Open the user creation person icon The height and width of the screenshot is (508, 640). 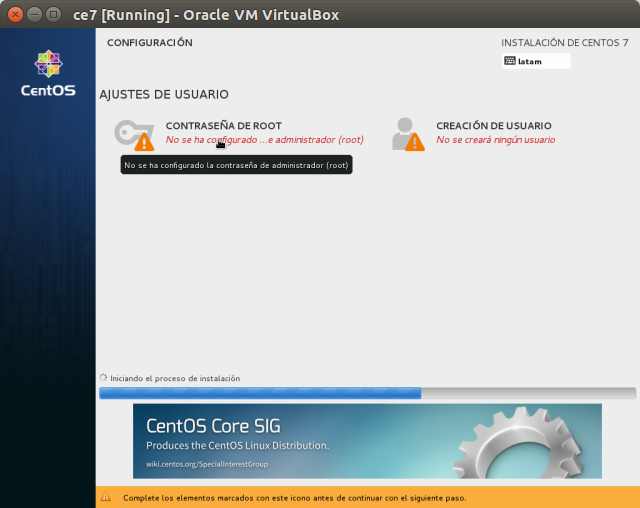(408, 134)
